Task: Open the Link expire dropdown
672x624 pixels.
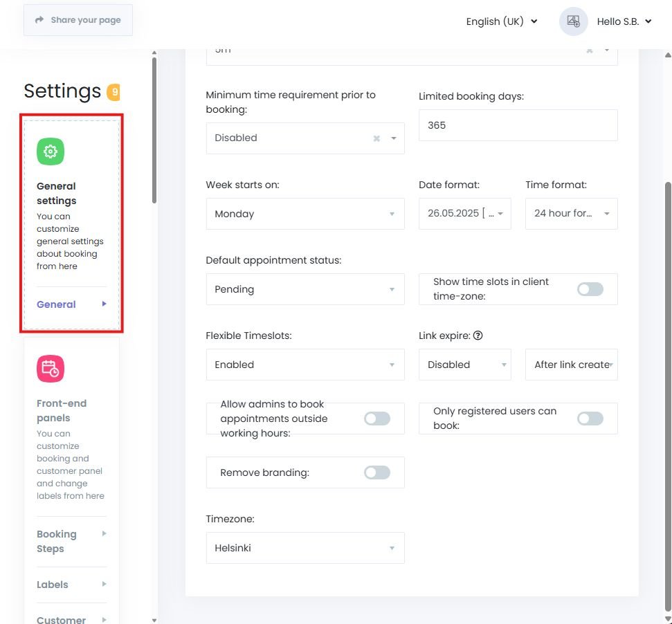Action: 464,365
